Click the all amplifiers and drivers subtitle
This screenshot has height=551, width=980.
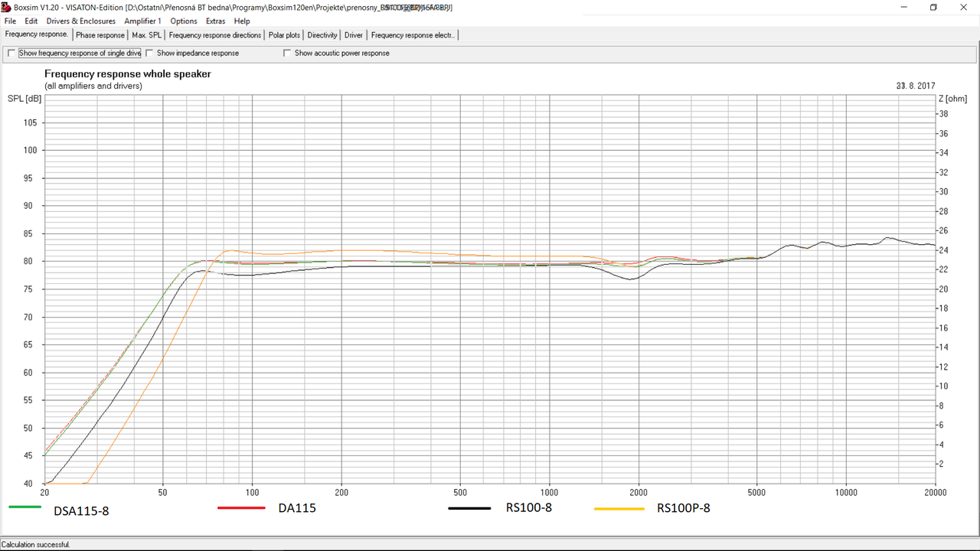(93, 86)
